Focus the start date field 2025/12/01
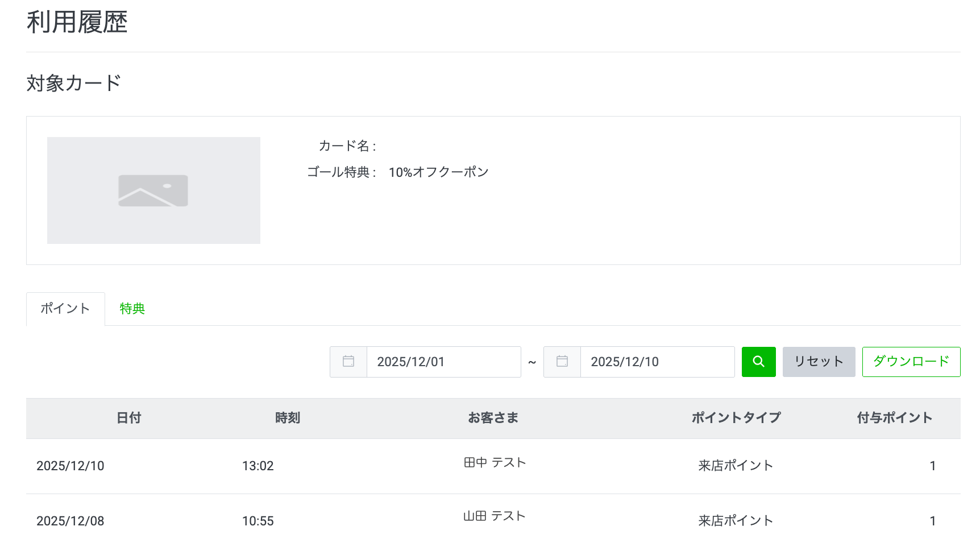The width and height of the screenshot is (980, 547). point(443,362)
